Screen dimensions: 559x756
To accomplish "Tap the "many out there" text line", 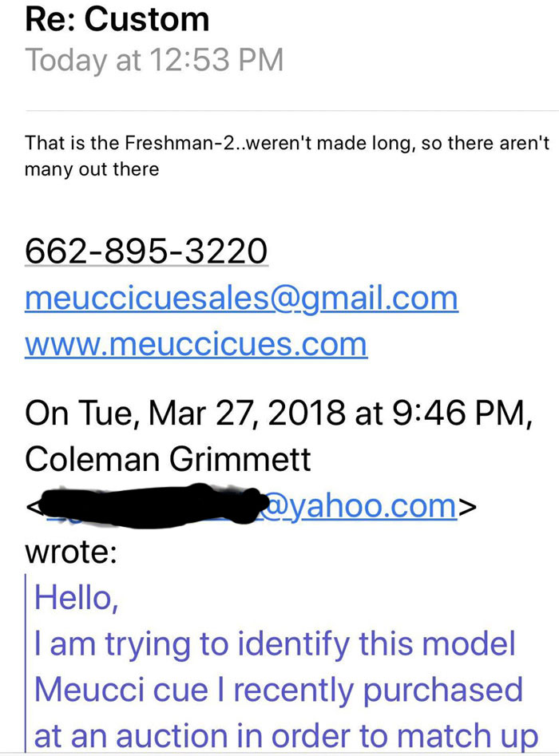I will [92, 169].
